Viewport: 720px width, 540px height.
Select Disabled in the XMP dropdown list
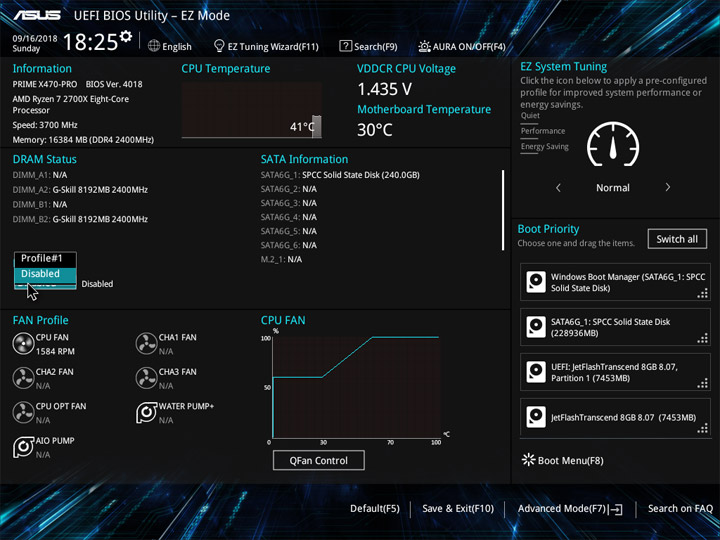coord(45,274)
